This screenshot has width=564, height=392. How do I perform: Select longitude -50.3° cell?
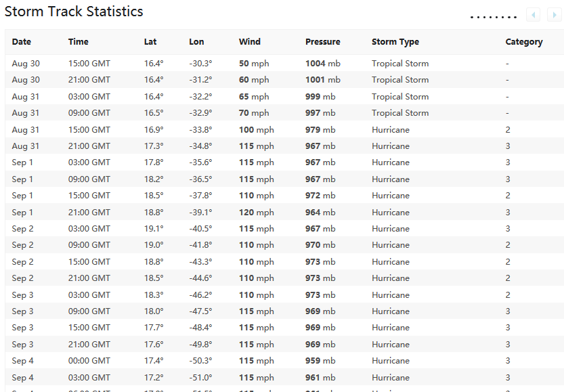pos(200,361)
